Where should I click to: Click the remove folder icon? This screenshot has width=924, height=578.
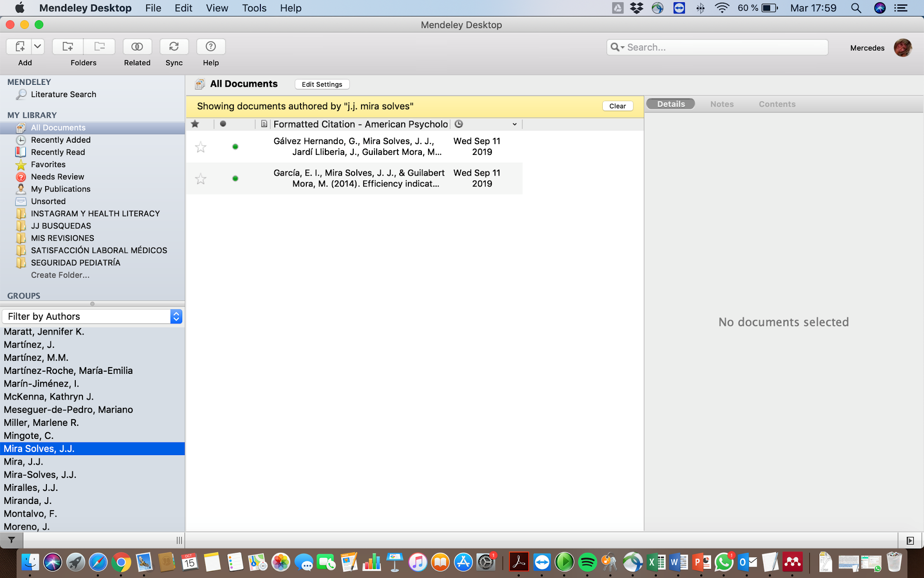99,47
